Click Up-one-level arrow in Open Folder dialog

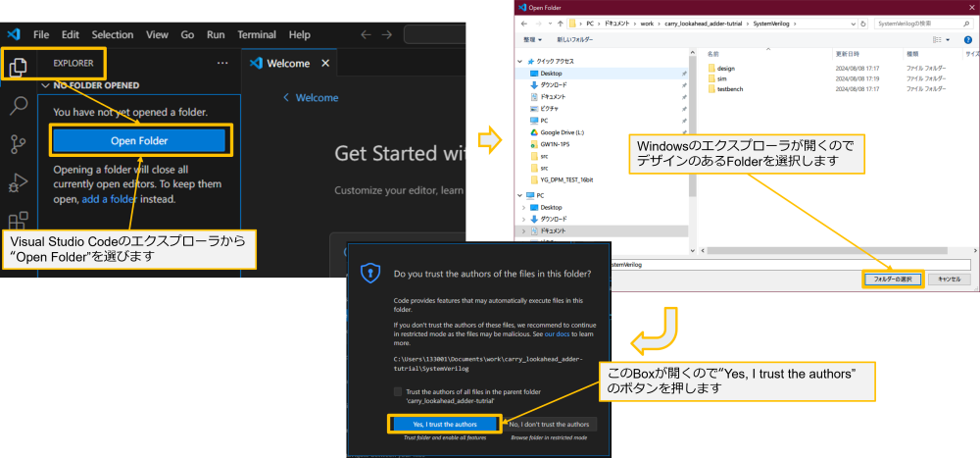click(x=560, y=24)
